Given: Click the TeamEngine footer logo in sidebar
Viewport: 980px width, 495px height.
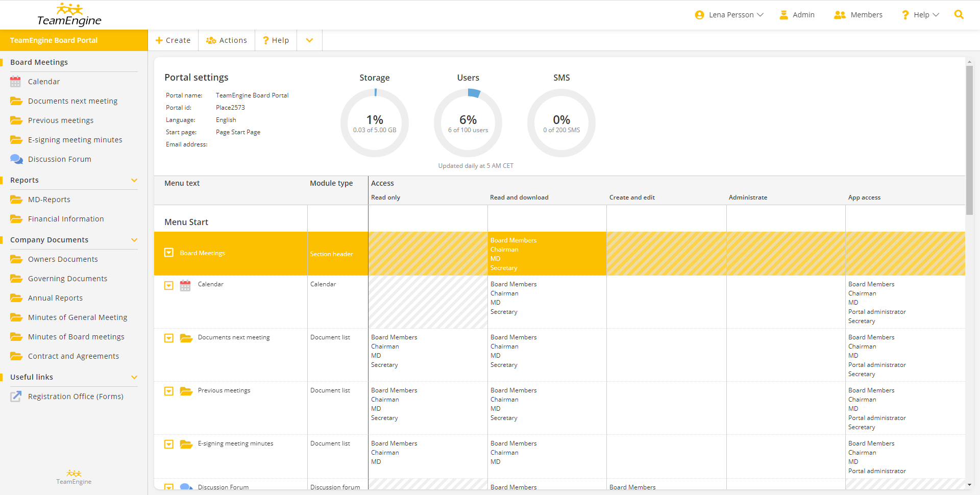Looking at the screenshot, I should 74,477.
